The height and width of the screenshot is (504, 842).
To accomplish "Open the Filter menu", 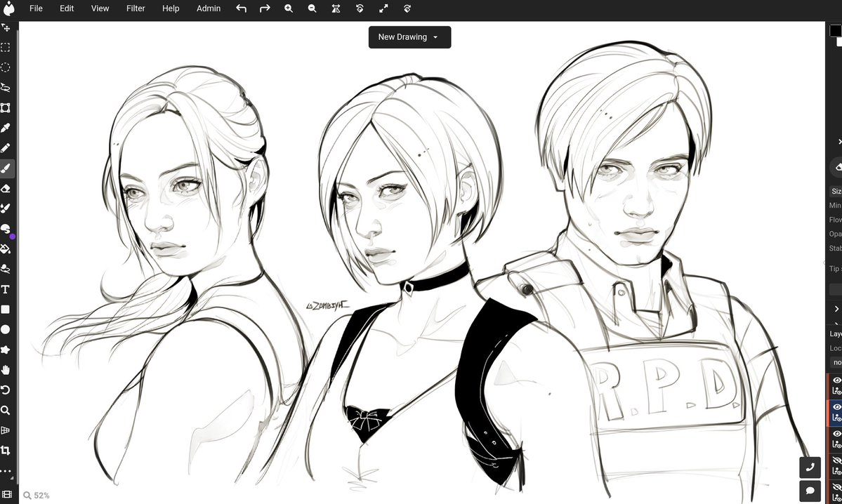I will [136, 8].
